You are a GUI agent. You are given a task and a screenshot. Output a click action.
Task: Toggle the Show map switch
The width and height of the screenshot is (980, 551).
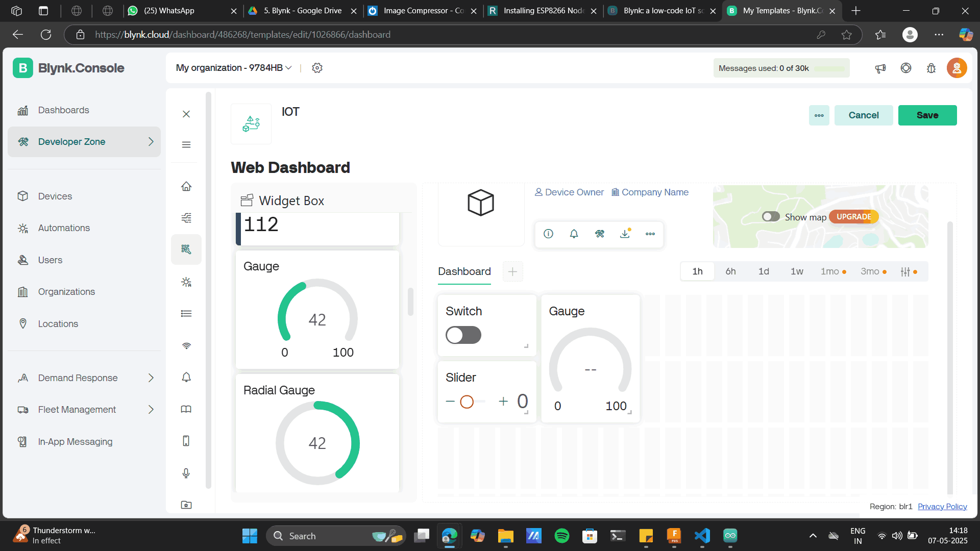771,217
